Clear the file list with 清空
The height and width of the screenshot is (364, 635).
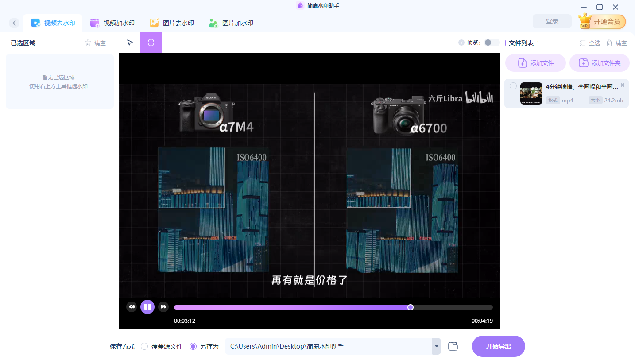point(616,43)
